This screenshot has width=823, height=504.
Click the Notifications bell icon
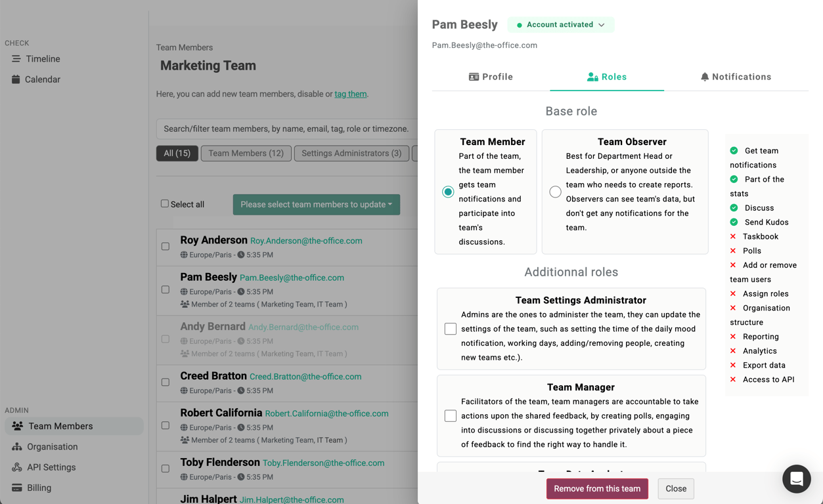(x=705, y=77)
